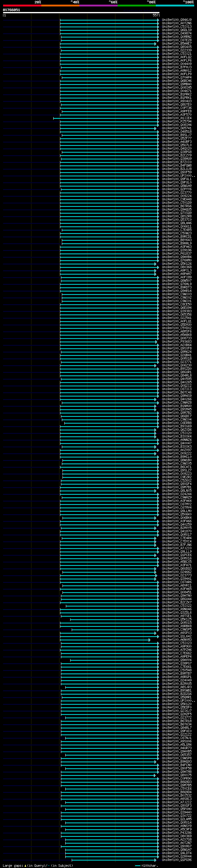Select label UniRef100_B5AHE7
This screenshot has height=868, width=197.
[x=177, y=43]
